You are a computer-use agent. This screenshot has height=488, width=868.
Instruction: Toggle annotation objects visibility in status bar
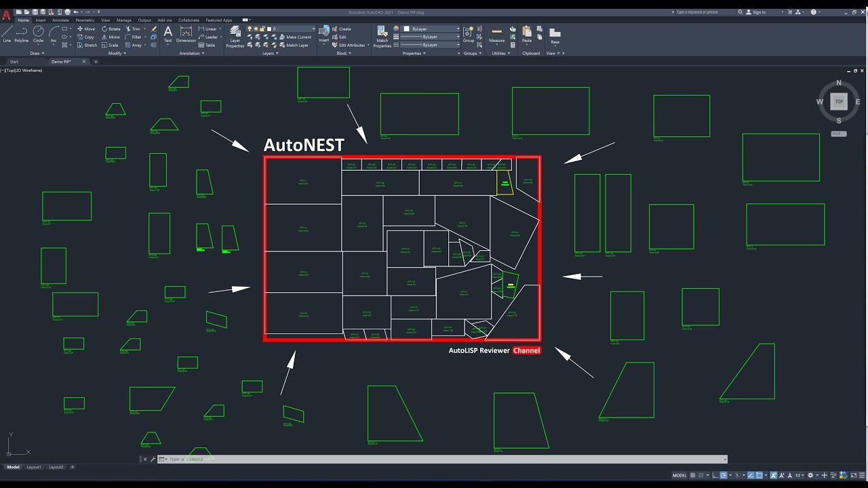click(x=773, y=475)
